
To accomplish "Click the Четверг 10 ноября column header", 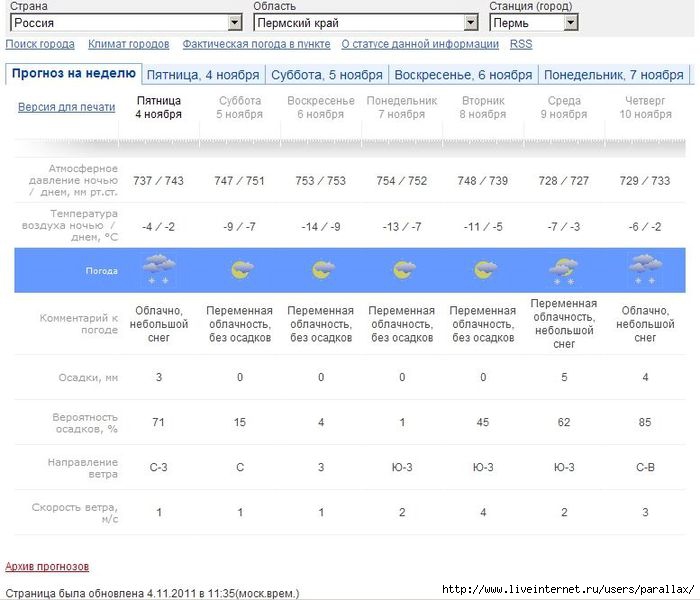I will (x=645, y=108).
